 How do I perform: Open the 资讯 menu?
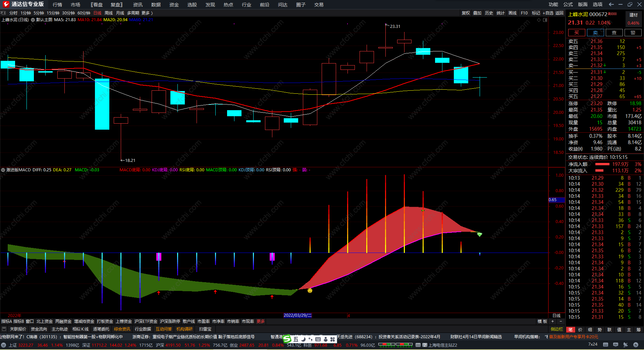pyautogui.click(x=138, y=4)
